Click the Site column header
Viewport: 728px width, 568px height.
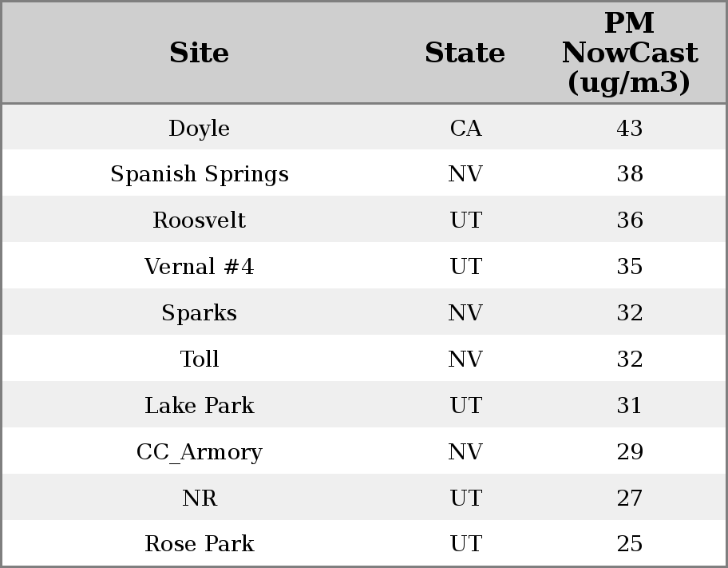[x=200, y=54]
